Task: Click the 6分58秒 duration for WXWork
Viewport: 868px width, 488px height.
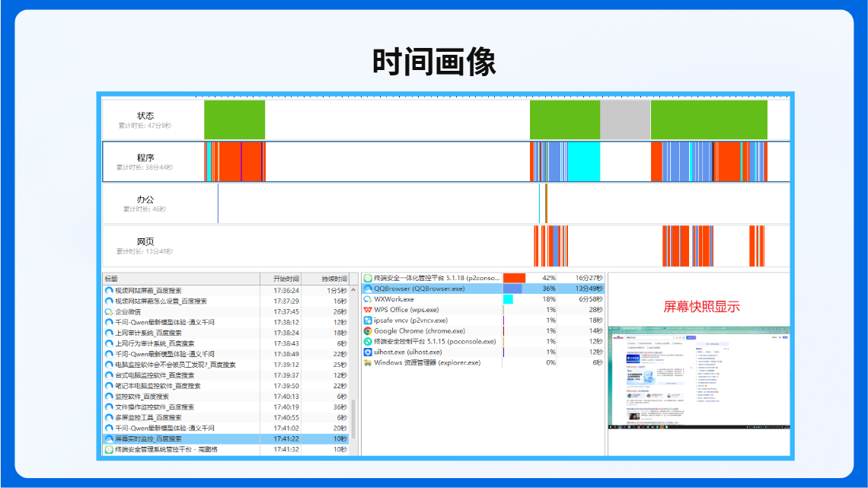Action: 591,299
